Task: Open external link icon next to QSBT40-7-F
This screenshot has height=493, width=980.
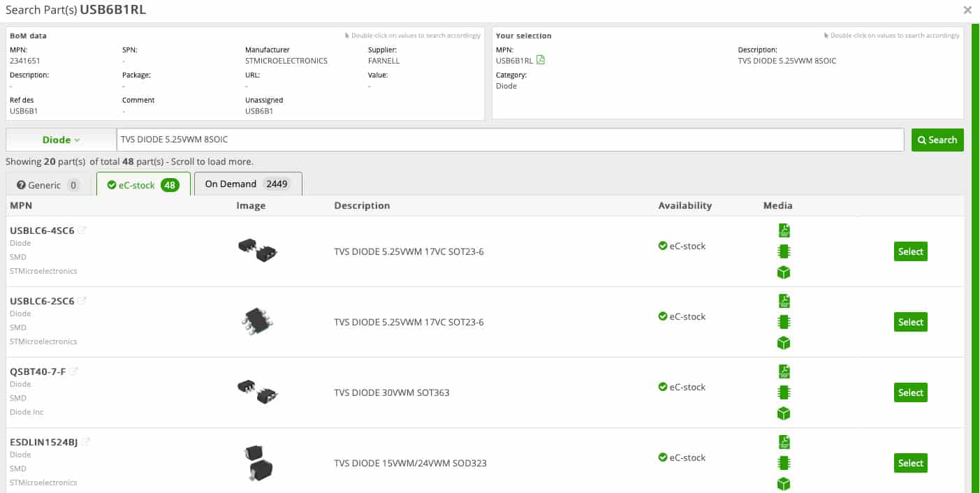Action: click(x=73, y=371)
